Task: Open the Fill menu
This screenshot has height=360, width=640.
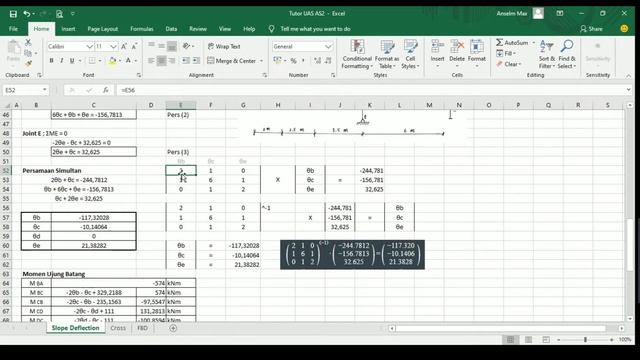Action: tap(506, 53)
